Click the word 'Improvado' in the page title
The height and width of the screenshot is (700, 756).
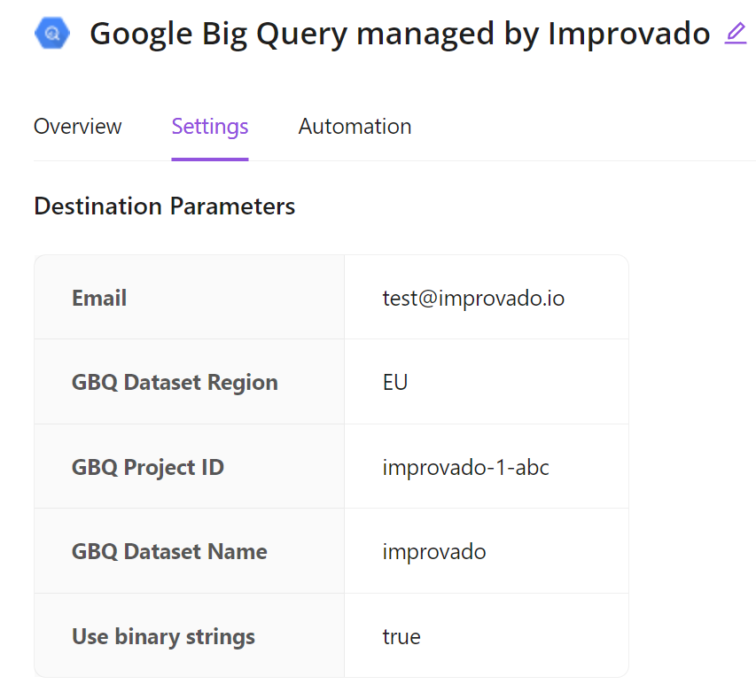pyautogui.click(x=629, y=35)
